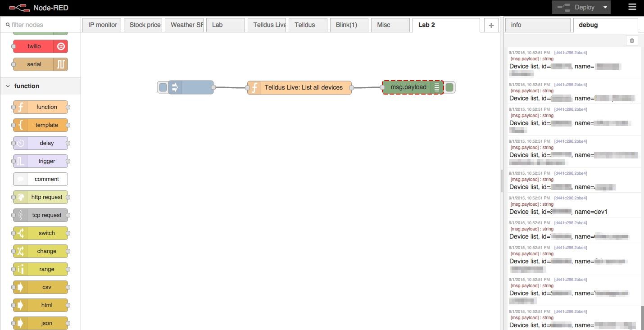Pick the http request palette node
The image size is (644, 330).
pyautogui.click(x=41, y=197)
